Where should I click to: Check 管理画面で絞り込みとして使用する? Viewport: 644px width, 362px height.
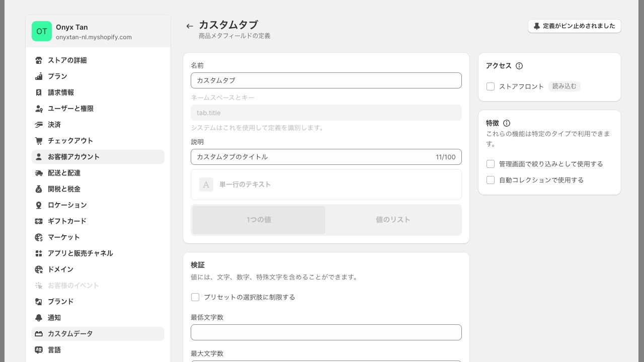[491, 164]
